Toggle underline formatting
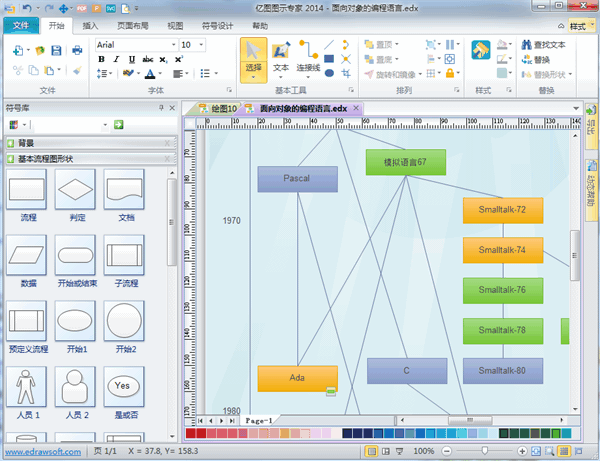 click(130, 59)
